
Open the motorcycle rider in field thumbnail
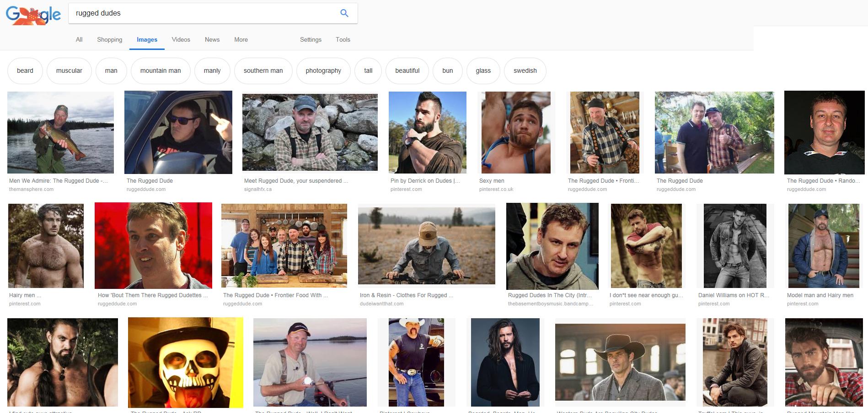427,245
